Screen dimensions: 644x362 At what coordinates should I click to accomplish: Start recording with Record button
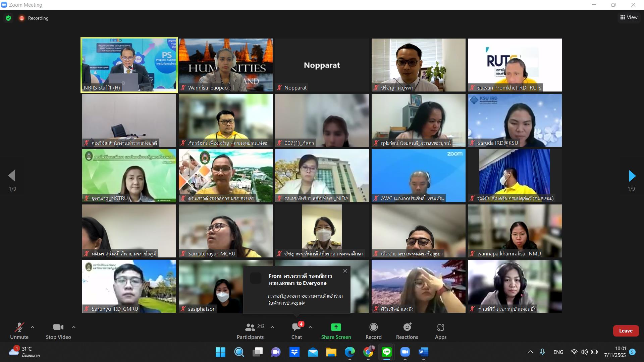pos(373,331)
